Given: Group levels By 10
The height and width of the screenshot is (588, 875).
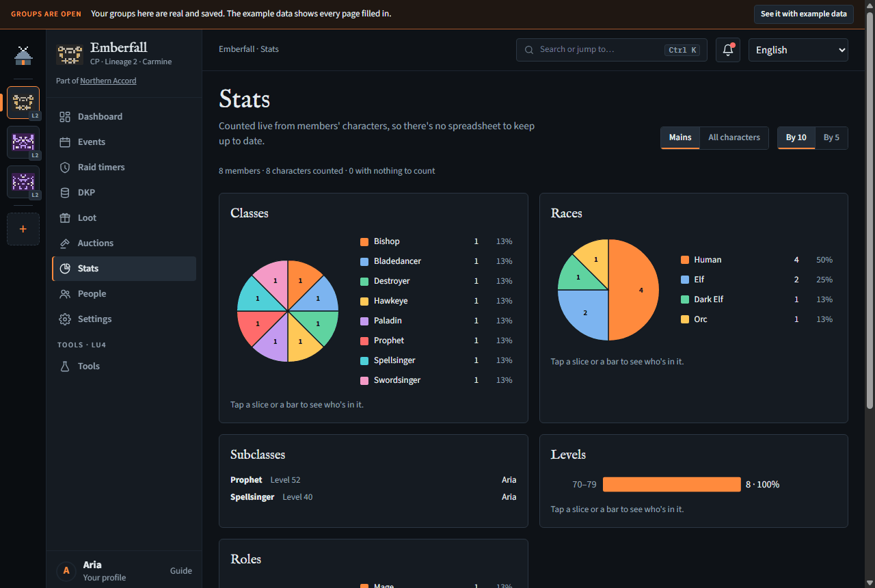Looking at the screenshot, I should click(796, 137).
